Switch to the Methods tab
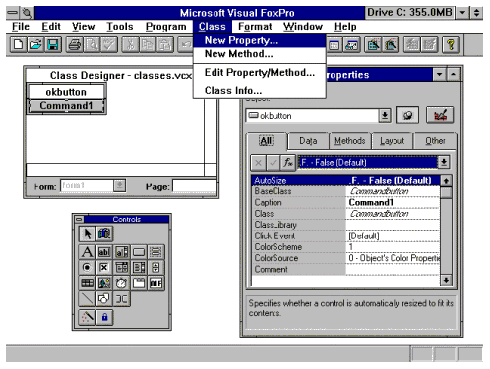 coord(349,141)
